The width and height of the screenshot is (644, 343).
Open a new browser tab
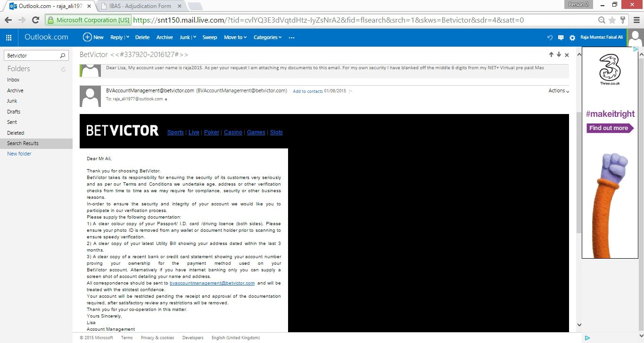point(195,7)
